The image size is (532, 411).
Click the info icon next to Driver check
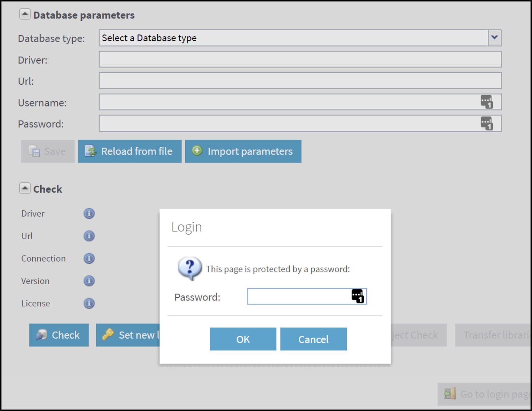[x=89, y=214]
